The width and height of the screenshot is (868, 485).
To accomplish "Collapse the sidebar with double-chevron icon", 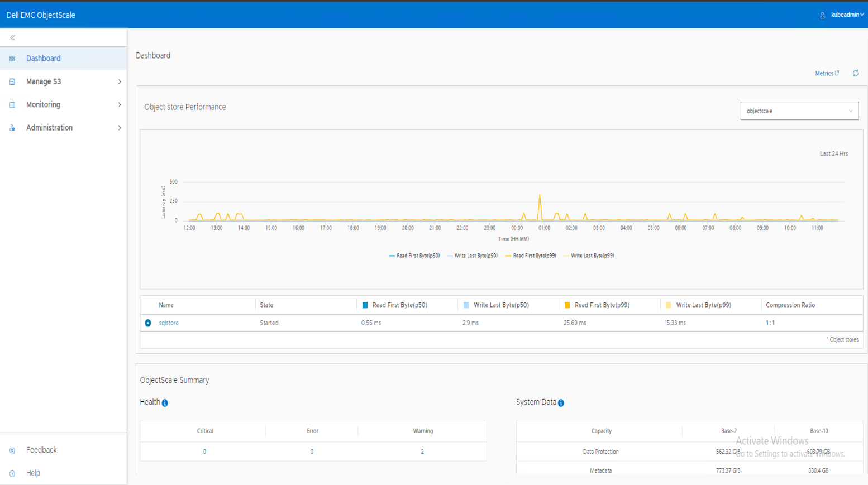I will [x=12, y=37].
